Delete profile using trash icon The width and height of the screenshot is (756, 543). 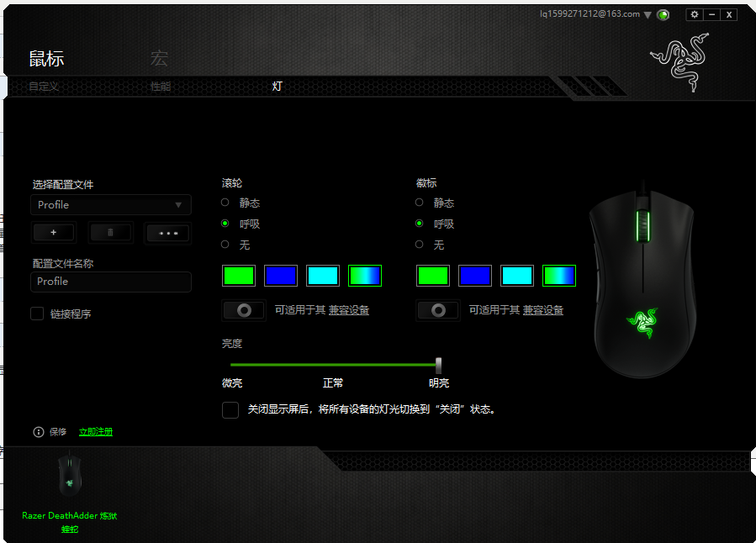tap(110, 233)
